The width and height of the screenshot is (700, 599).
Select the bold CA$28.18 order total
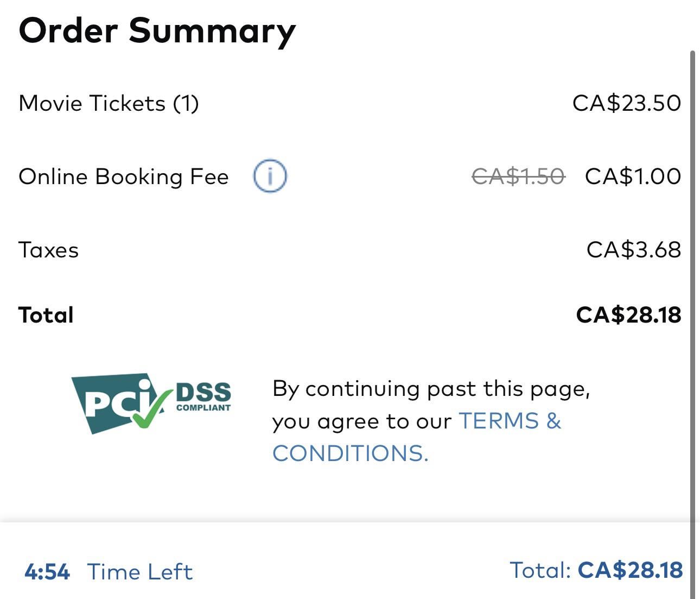coord(628,315)
